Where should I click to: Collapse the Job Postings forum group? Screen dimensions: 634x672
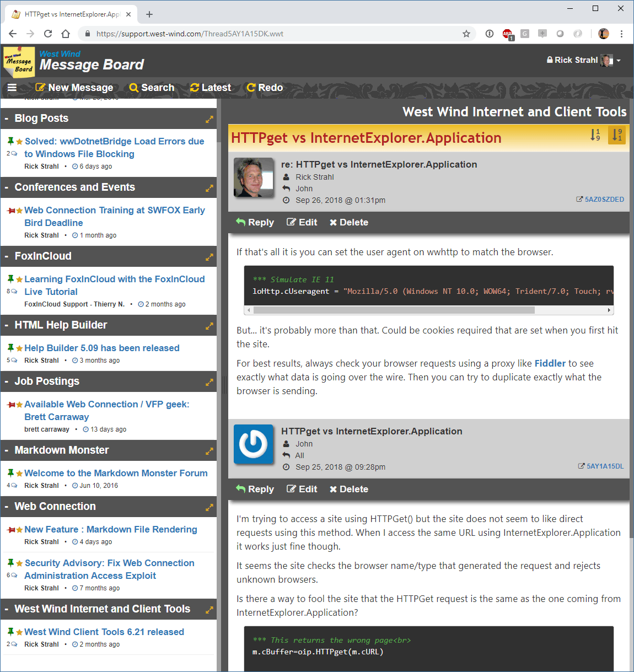[x=7, y=381]
